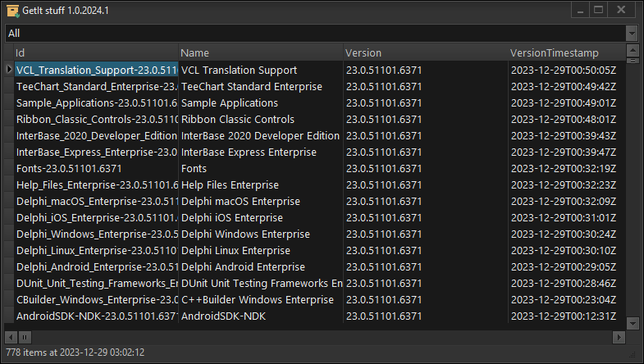
Task: Select the Ribbon Classic Controls name cell
Action: [261, 119]
